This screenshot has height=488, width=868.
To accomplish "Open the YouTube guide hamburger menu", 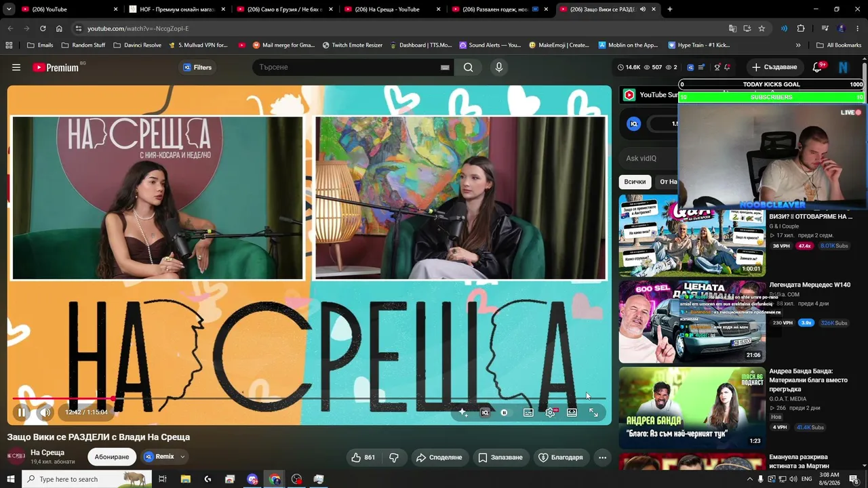I will click(x=16, y=67).
